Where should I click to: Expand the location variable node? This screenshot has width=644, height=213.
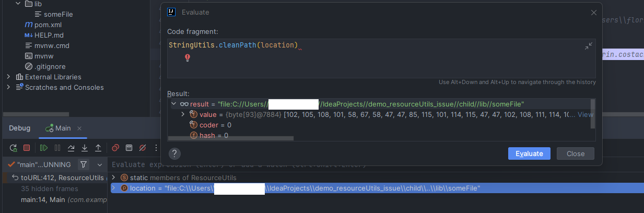[x=114, y=188]
